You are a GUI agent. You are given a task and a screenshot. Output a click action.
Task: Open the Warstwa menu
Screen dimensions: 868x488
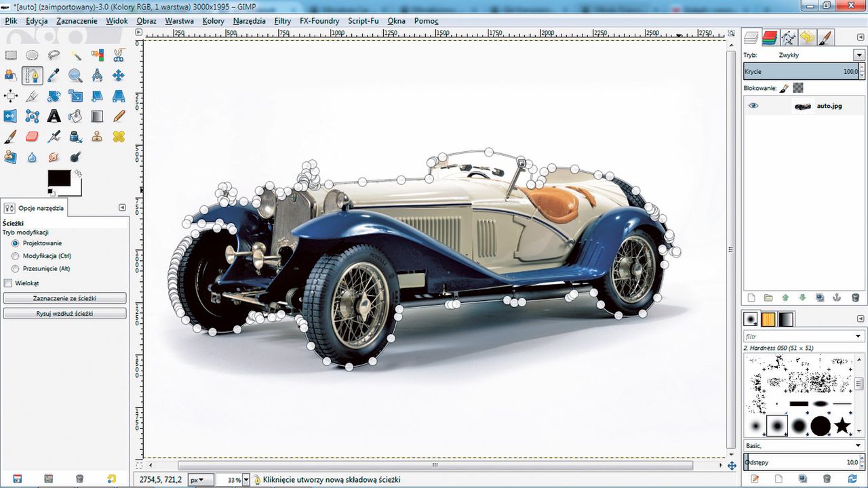coord(179,21)
